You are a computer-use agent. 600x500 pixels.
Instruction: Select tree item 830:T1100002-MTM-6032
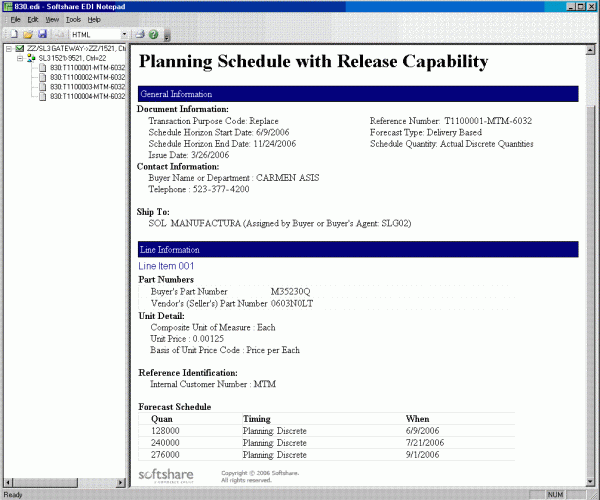click(88, 77)
